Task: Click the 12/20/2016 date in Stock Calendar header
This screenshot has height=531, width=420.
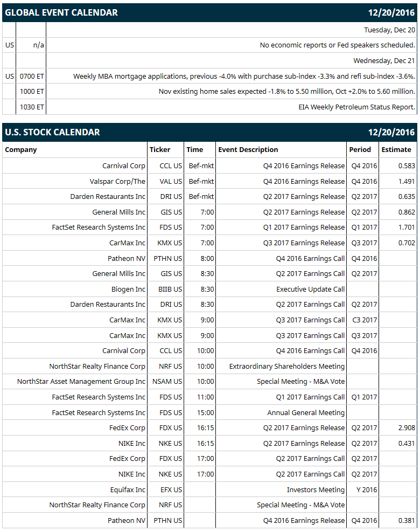Action: click(391, 132)
